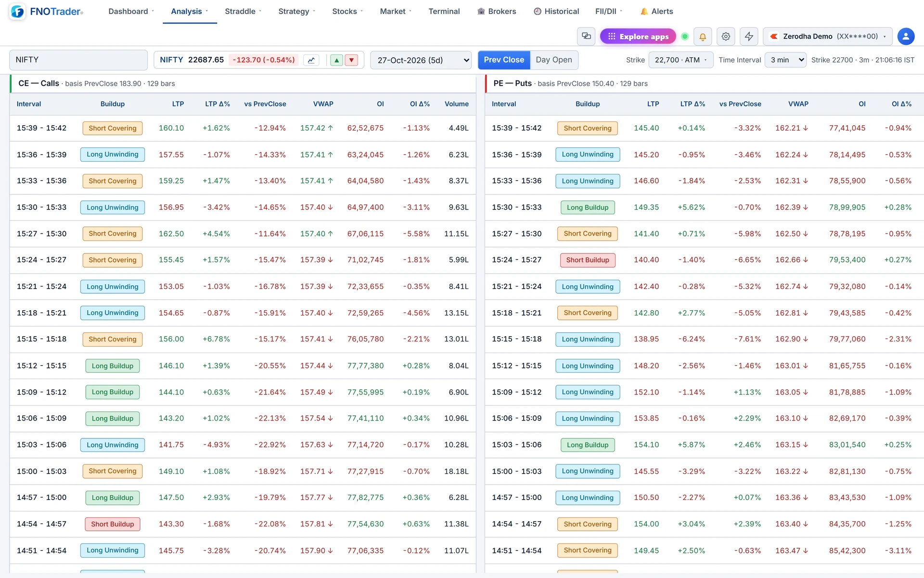Open the Analysis menu tab
This screenshot has height=578, width=924.
(190, 11)
